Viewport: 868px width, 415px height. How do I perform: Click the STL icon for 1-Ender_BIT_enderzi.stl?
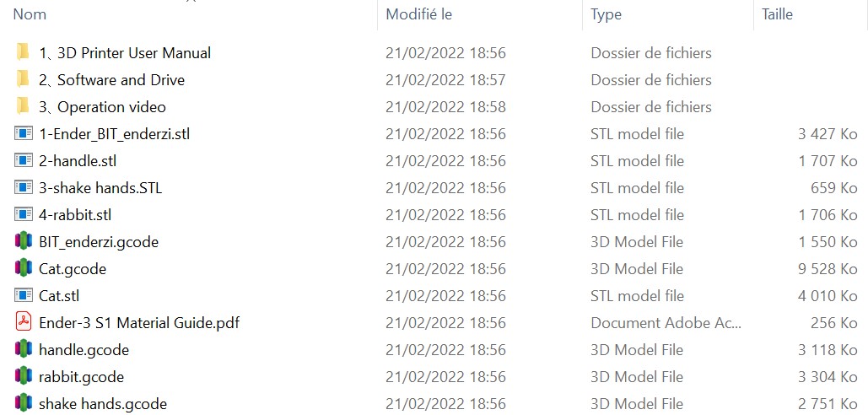tap(23, 133)
